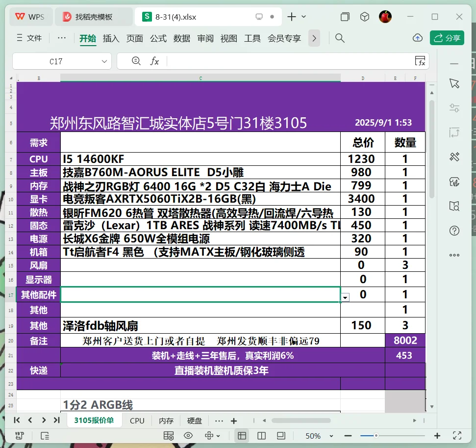This screenshot has width=476, height=448.
Task: Open the 数据 ribbon tab
Action: click(x=182, y=38)
